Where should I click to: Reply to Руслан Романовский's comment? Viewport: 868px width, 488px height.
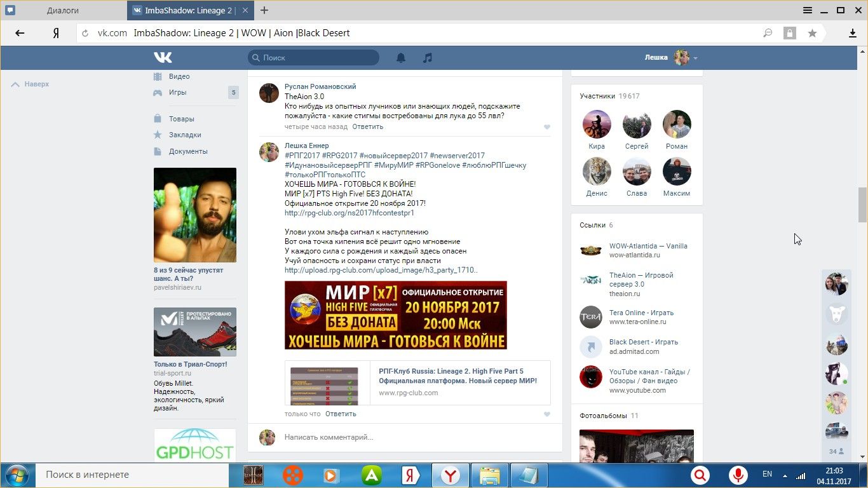(368, 126)
